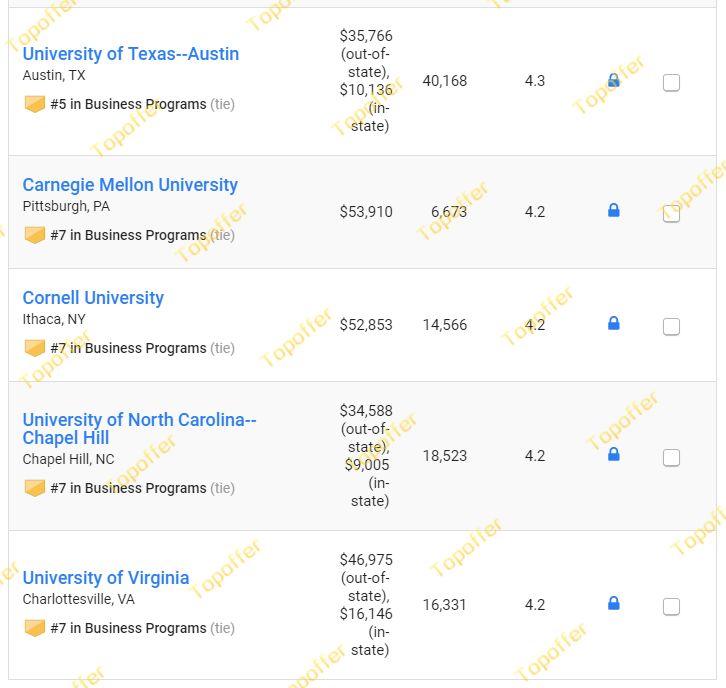Click the ranking badge icon for Carnegie Mellon
The width and height of the screenshot is (726, 688).
35,235
